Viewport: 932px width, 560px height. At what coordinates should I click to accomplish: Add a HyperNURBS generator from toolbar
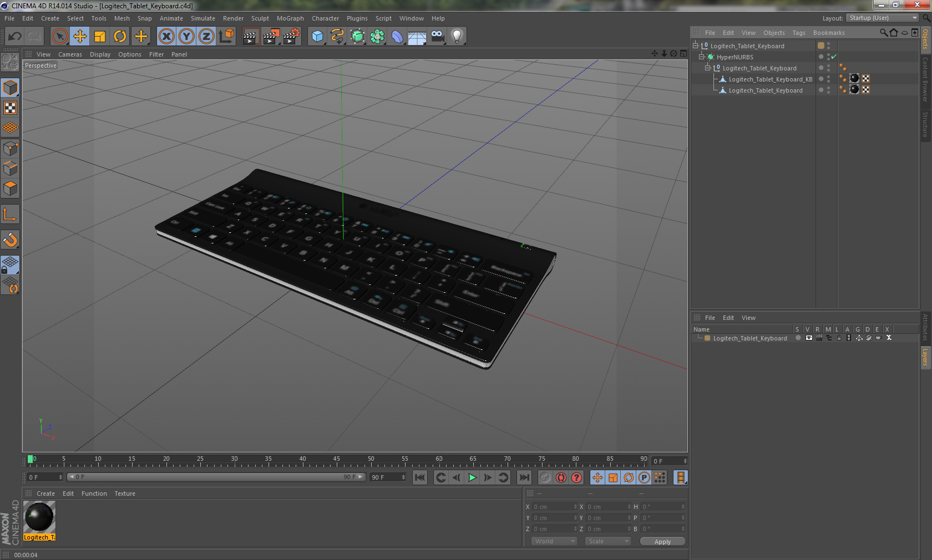click(x=357, y=37)
